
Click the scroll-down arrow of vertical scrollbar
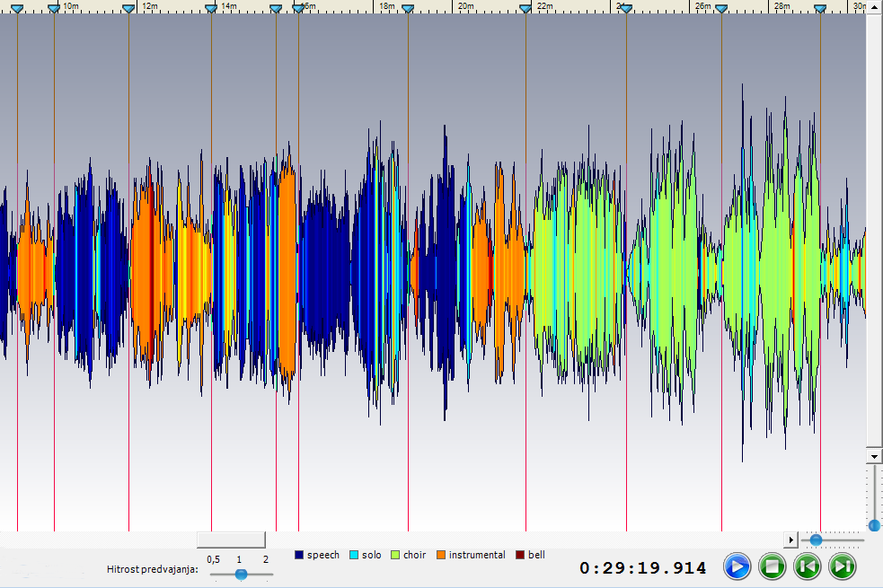tap(874, 456)
